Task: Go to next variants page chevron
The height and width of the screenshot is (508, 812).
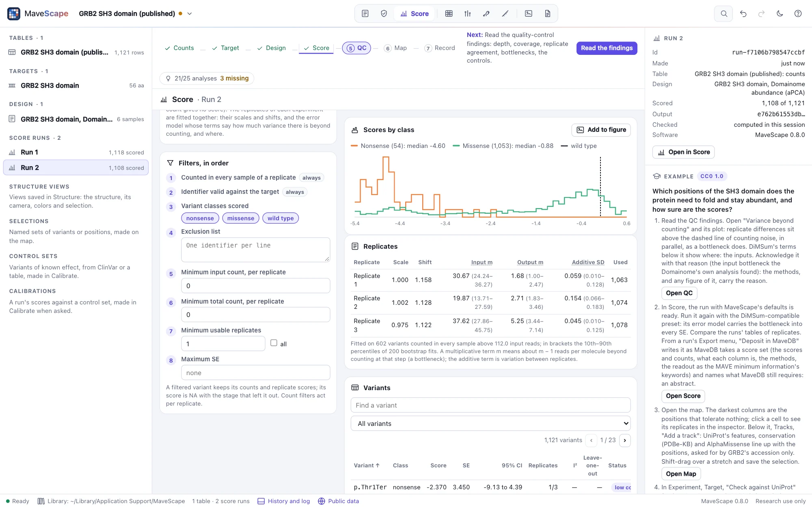Action: [625, 440]
